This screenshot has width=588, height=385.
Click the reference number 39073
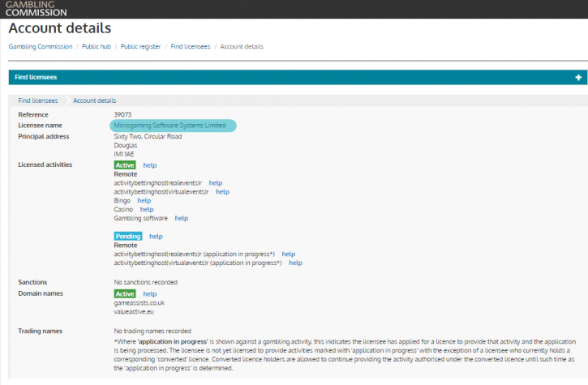(122, 115)
